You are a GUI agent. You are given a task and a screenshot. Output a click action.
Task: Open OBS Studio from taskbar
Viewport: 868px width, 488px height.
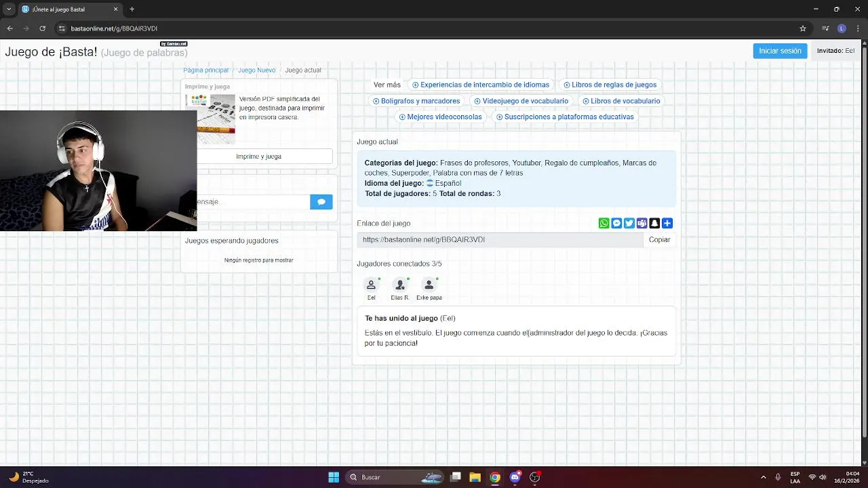[534, 477]
